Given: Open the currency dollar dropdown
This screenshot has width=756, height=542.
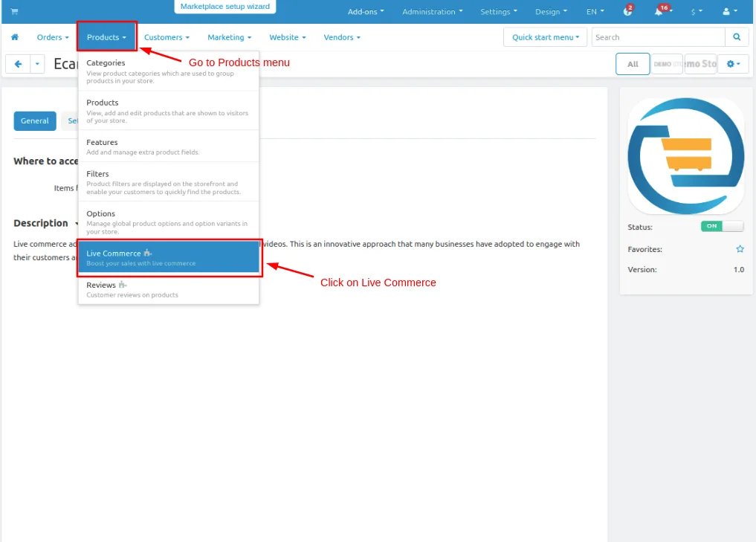Looking at the screenshot, I should coord(697,12).
